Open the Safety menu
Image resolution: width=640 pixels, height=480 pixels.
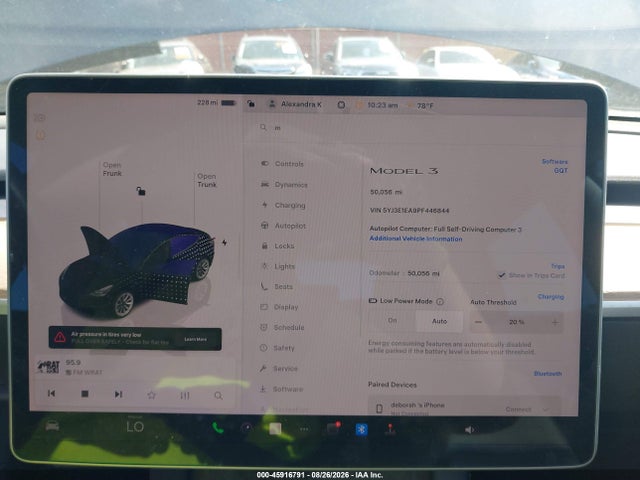pos(277,348)
